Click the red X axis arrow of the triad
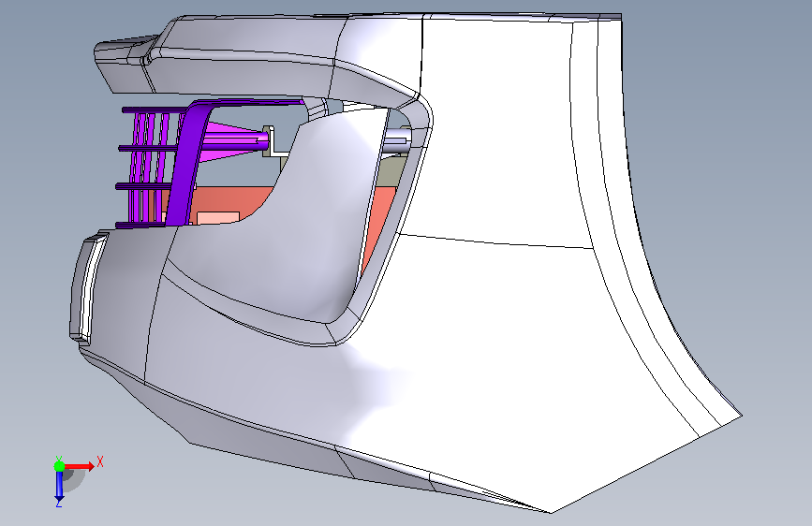Viewport: 812px width, 526px height. pyautogui.click(x=81, y=466)
